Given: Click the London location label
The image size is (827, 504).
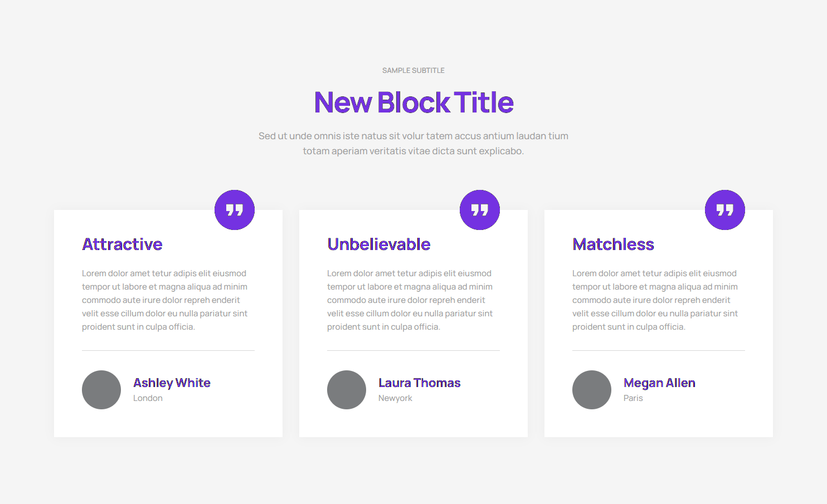Looking at the screenshot, I should pos(148,398).
